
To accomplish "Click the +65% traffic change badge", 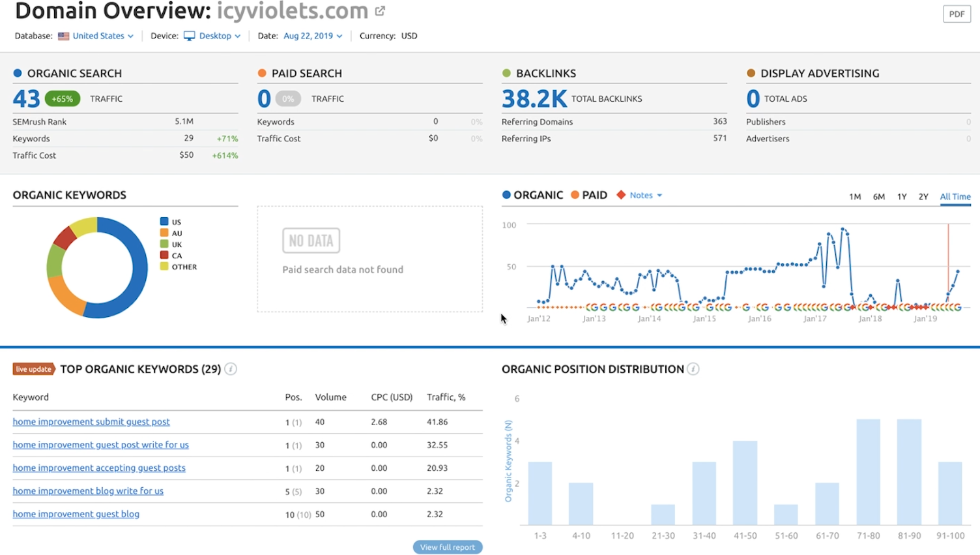I will coord(63,98).
